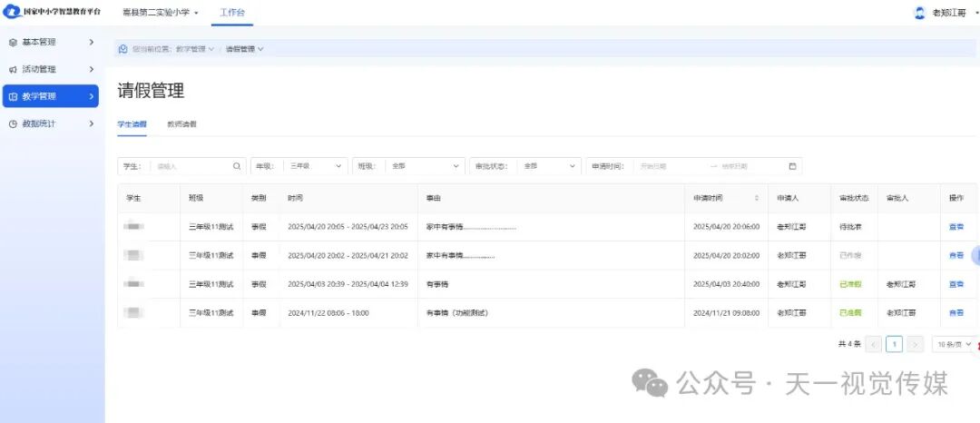Expand the 活动管理 menu chevron
980x423 pixels.
92,69
